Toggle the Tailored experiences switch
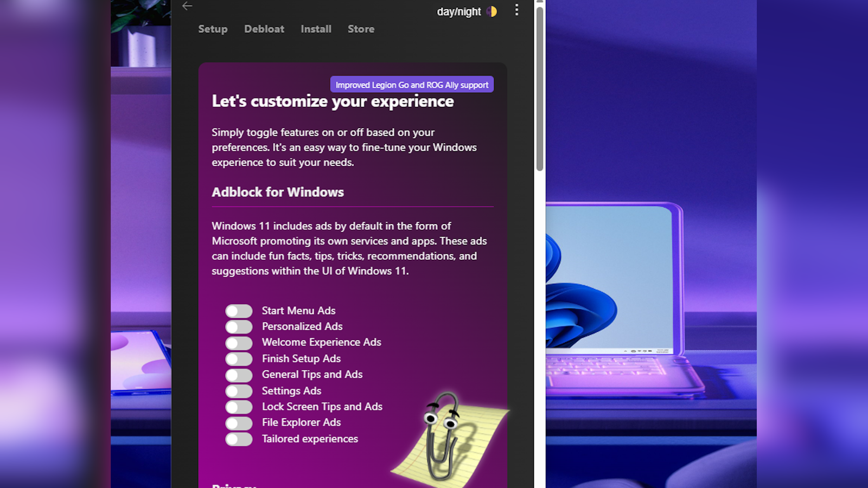Screen dimensions: 868x488 click(239, 439)
